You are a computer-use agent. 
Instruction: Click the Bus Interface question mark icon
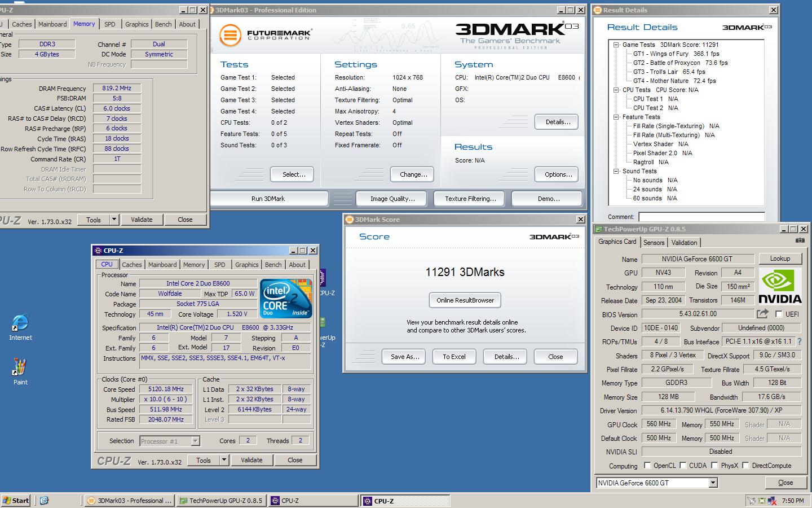(799, 341)
